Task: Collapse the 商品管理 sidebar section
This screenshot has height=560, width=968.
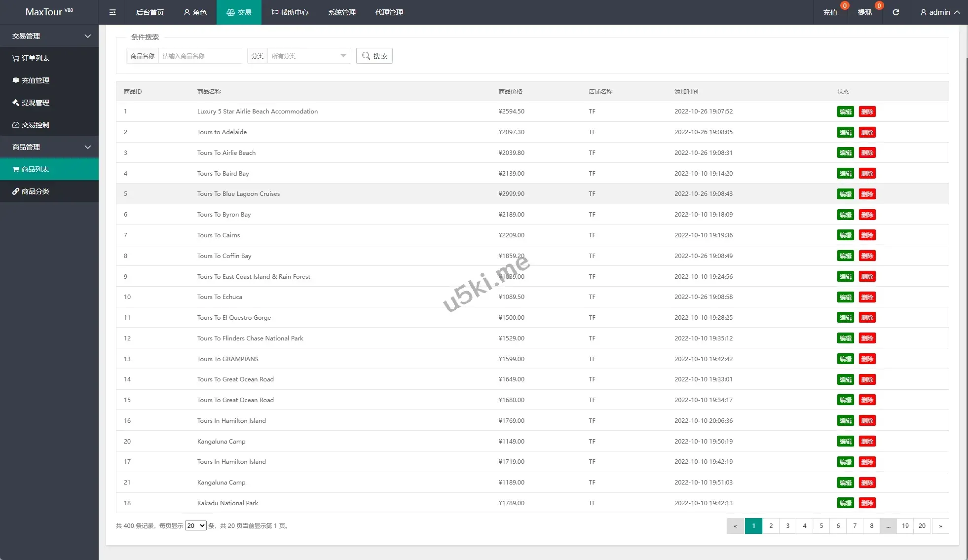Action: 49,147
